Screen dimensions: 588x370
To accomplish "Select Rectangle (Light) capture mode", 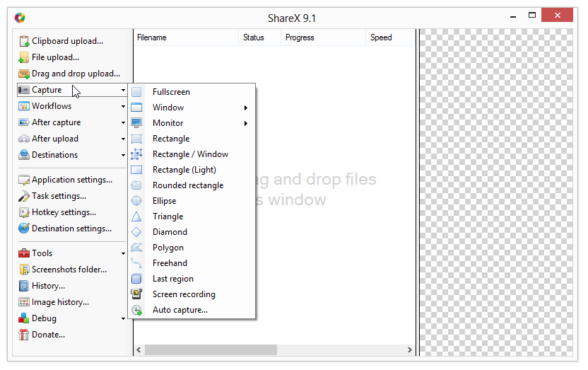I will (x=192, y=170).
